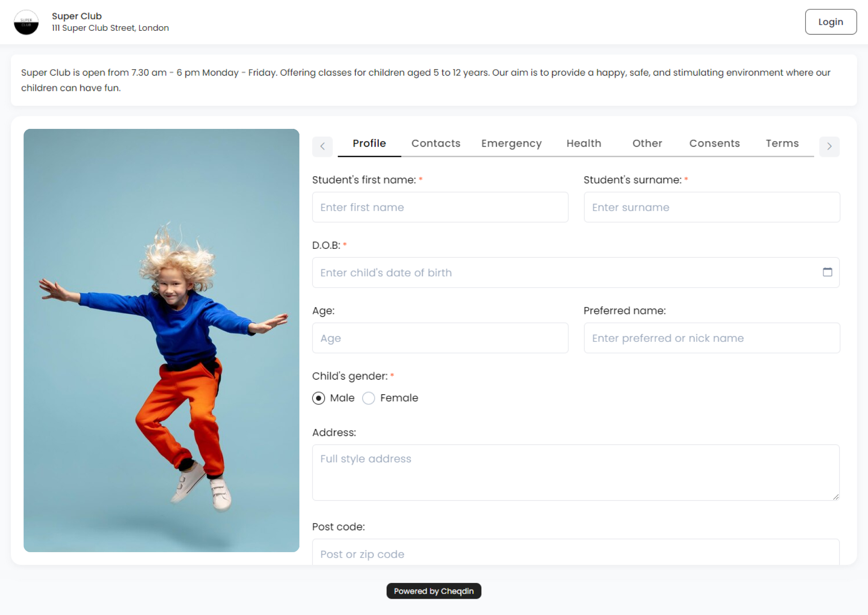
Task: Click the student's first name field
Action: tap(440, 207)
